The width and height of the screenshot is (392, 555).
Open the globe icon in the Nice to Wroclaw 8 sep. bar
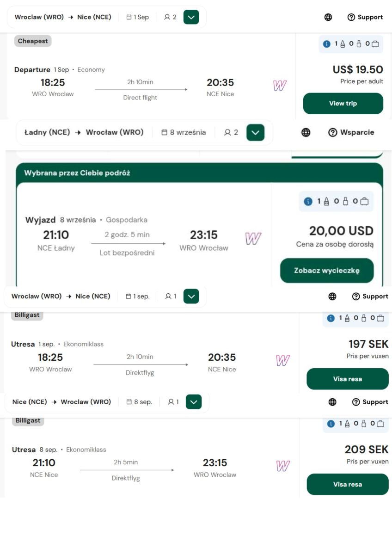(332, 402)
